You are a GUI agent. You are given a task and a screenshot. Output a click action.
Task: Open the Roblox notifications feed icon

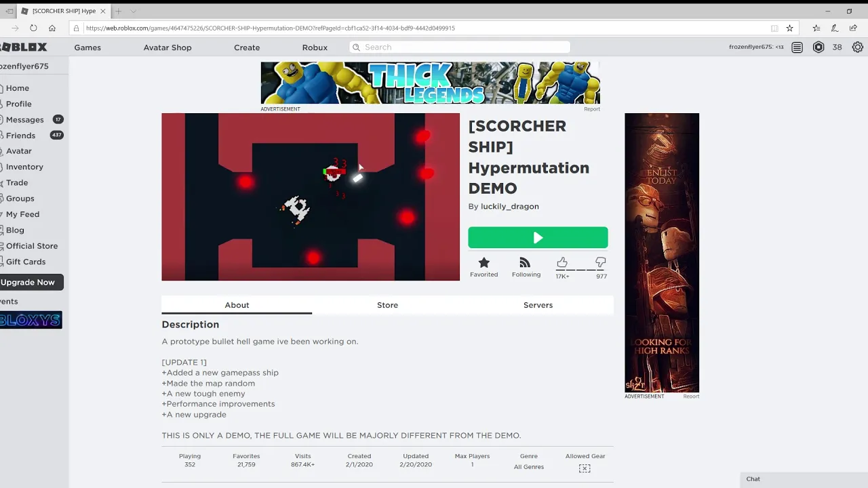(x=797, y=47)
